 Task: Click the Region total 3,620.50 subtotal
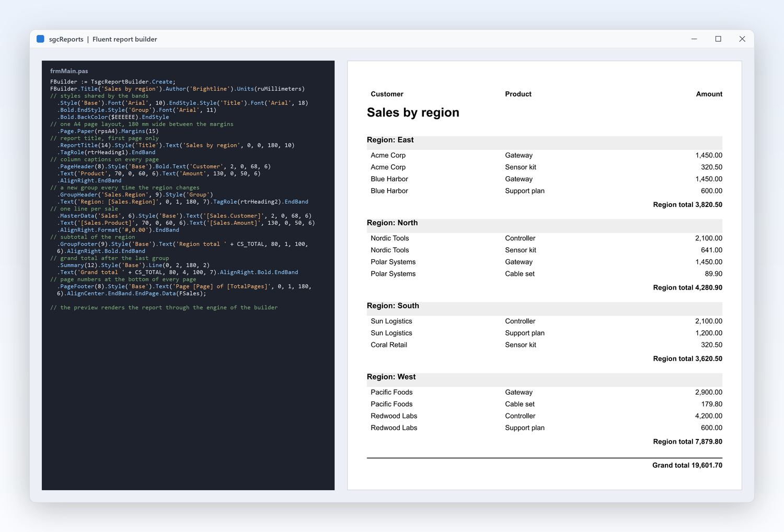point(687,359)
